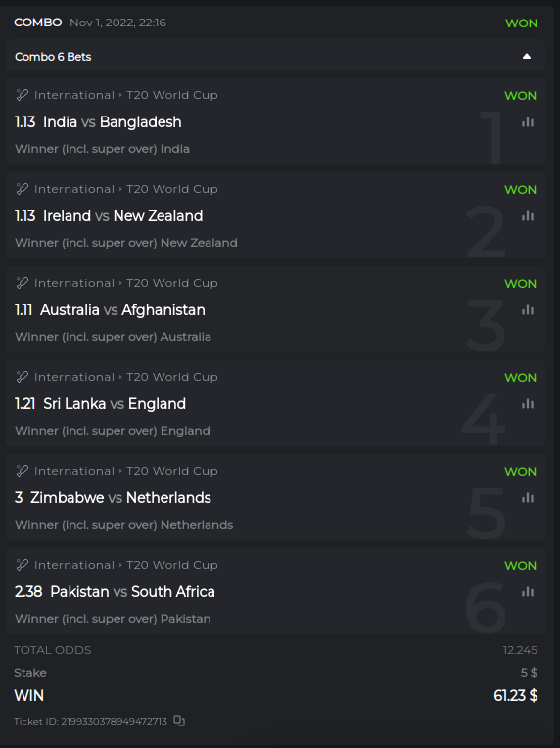Open the Ireland vs New Zealand match
Image resolution: width=560 pixels, height=748 pixels.
122,216
